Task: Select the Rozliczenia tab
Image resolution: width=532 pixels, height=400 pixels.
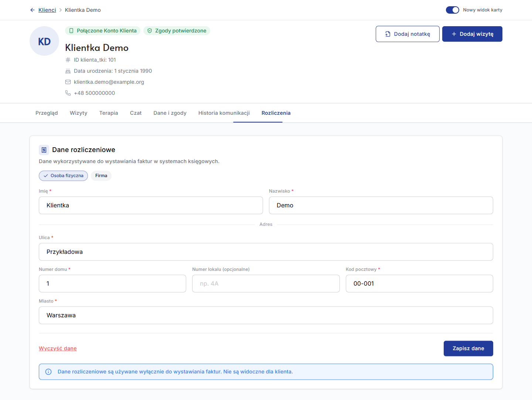Action: 276,113
